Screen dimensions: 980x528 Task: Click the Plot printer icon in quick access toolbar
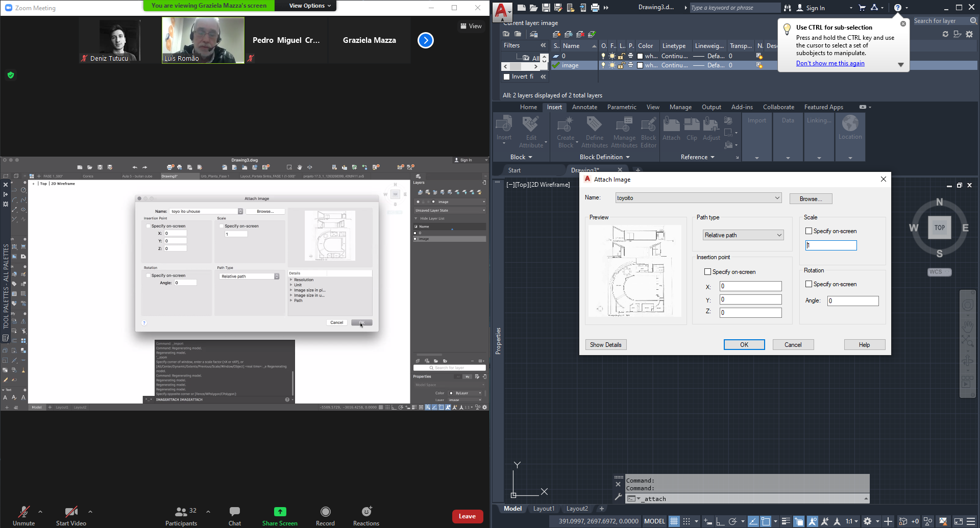[595, 8]
